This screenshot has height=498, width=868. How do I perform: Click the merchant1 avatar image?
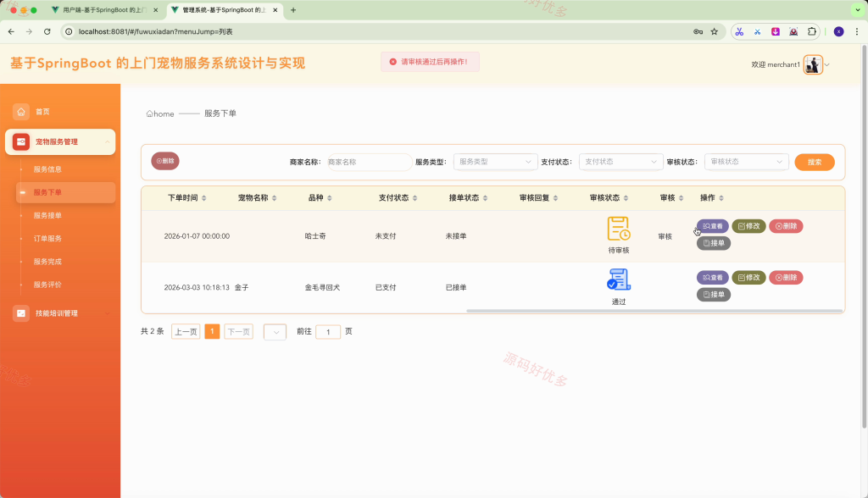(x=813, y=64)
